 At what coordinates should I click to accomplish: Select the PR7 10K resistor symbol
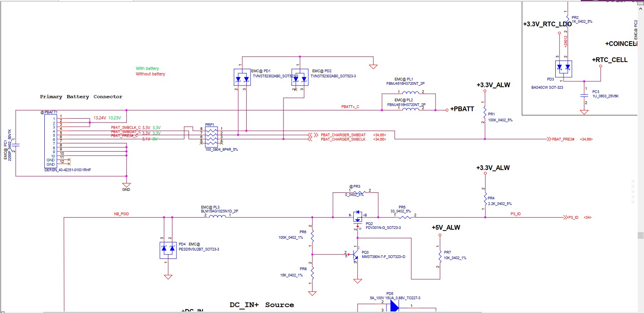click(x=440, y=256)
